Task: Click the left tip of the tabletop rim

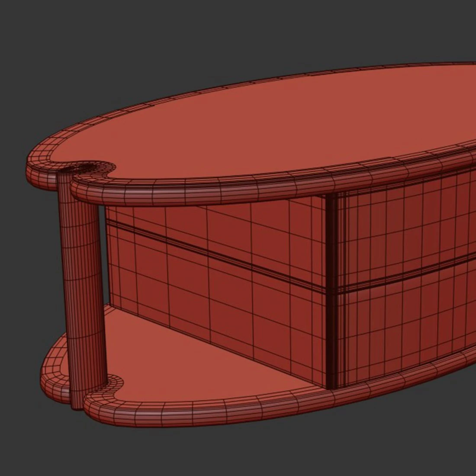Action: pos(30,161)
